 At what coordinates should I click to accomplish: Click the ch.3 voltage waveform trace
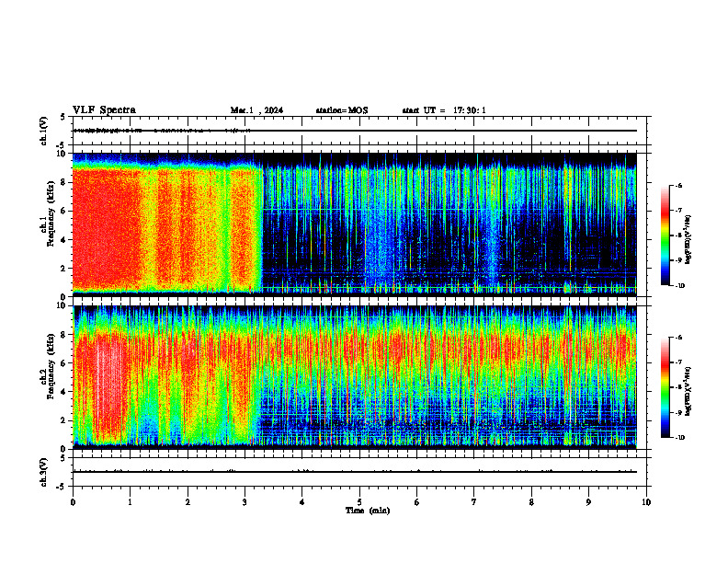(354, 472)
